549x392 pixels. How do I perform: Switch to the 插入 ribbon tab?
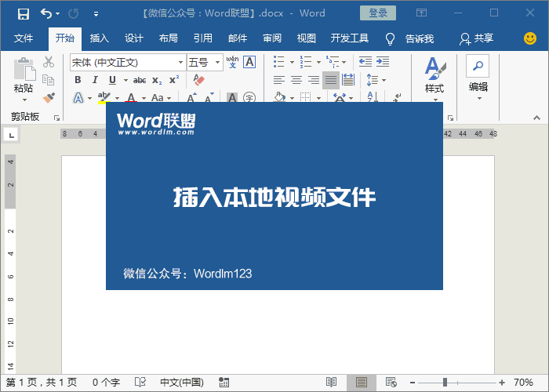pyautogui.click(x=100, y=38)
